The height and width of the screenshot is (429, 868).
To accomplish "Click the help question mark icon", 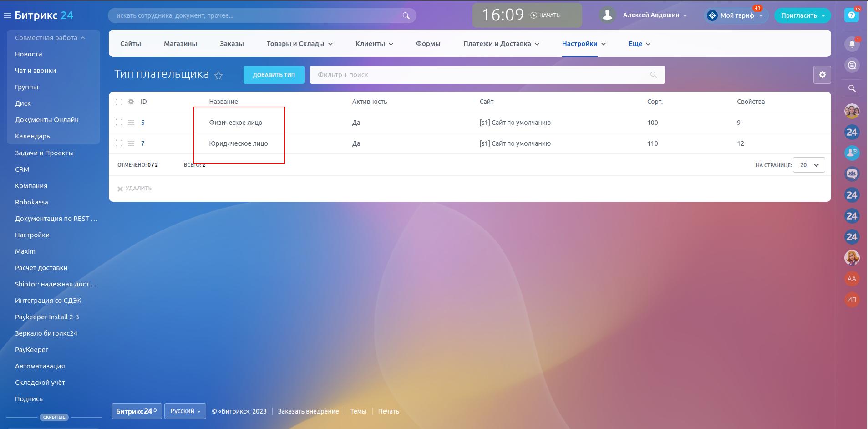I will [851, 15].
